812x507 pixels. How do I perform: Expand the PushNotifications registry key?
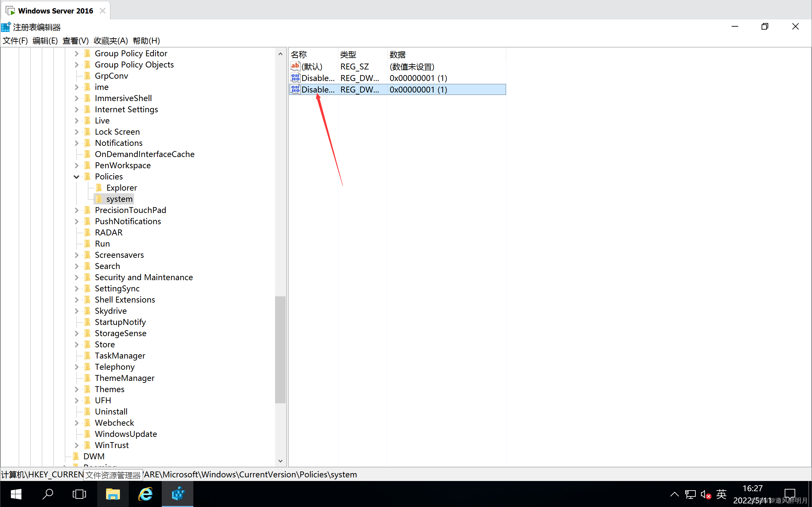click(x=76, y=221)
